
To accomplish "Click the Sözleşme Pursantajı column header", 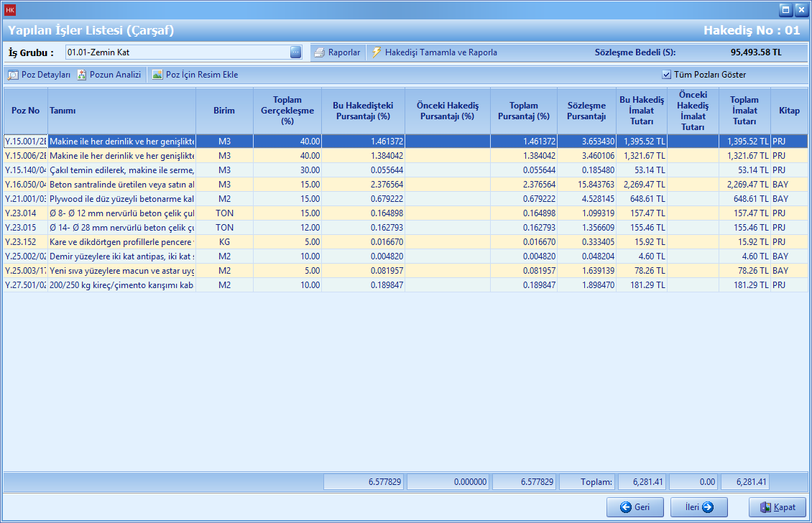I will tap(586, 111).
